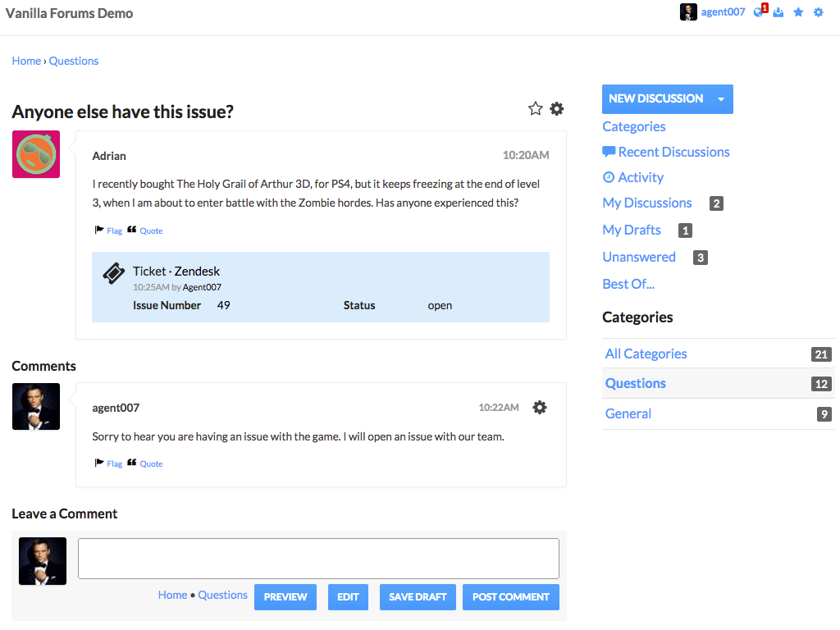Focus the Leave a Comment text box
Screen dimensions: 840x630
click(x=318, y=559)
